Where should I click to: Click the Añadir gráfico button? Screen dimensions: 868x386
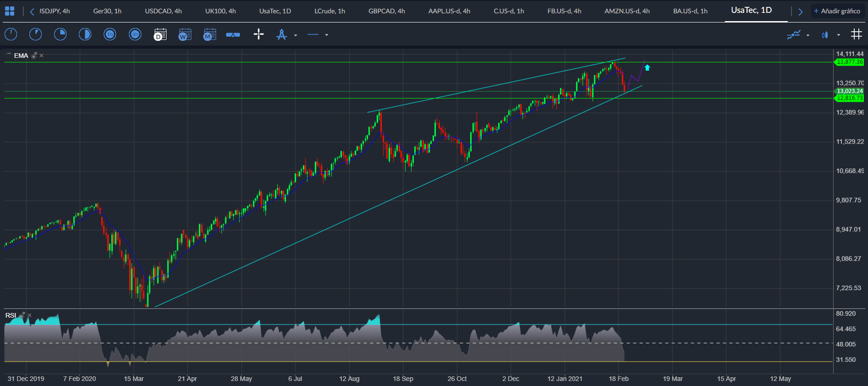[x=837, y=11]
